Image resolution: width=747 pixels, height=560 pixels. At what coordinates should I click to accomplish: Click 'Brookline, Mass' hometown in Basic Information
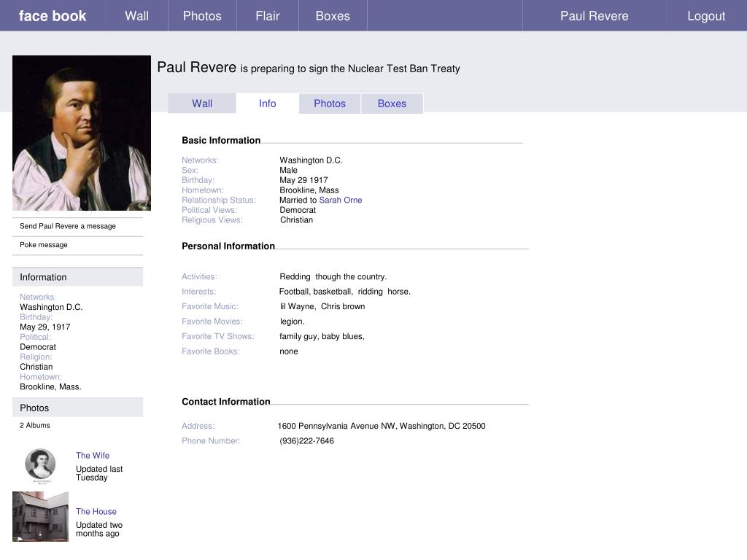pos(309,190)
